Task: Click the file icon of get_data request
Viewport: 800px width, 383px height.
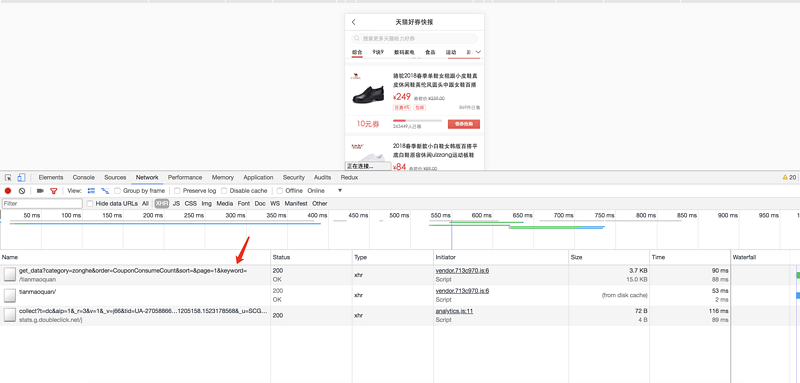Action: point(10,275)
